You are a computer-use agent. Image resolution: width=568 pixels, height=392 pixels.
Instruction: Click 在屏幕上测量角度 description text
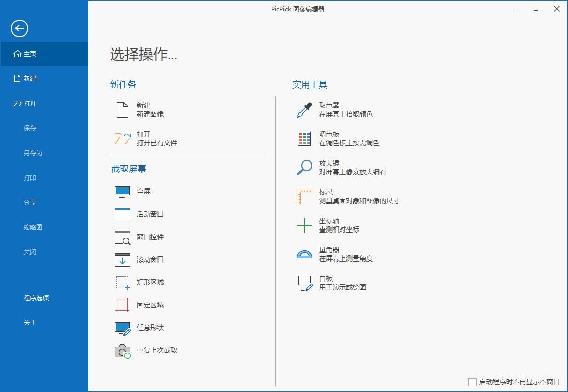point(345,258)
